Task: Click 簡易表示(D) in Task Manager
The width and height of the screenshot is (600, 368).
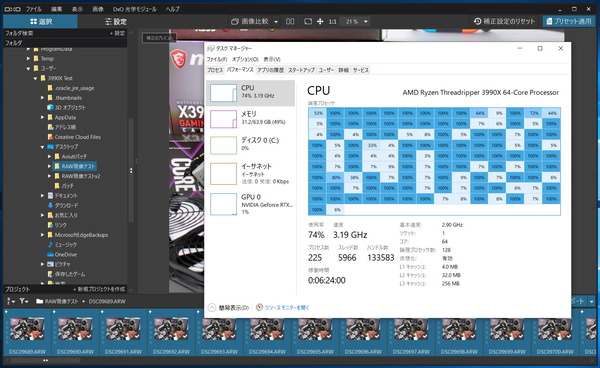Action: point(229,308)
